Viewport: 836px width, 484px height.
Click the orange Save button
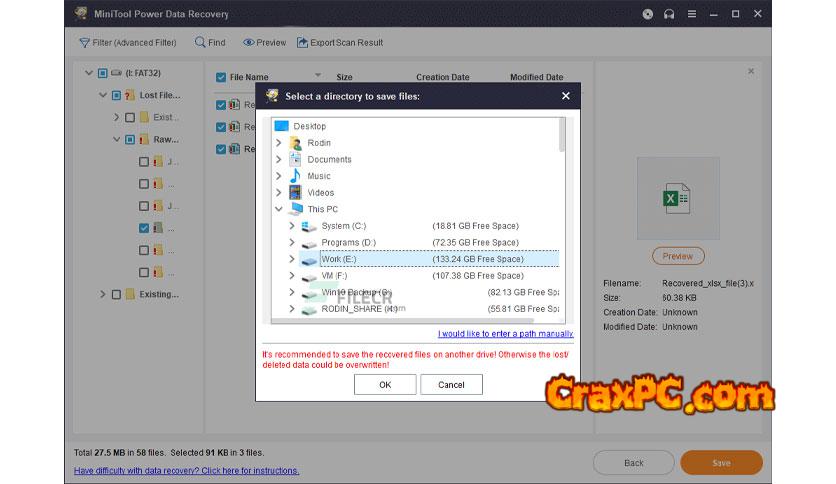(x=721, y=463)
